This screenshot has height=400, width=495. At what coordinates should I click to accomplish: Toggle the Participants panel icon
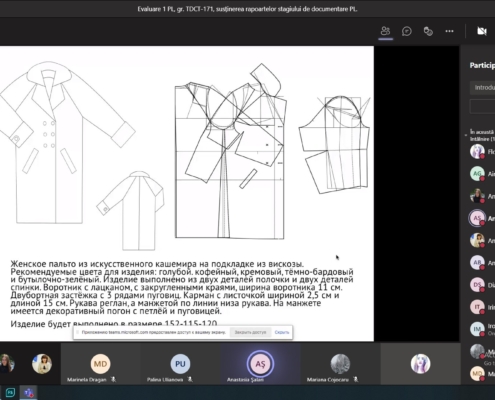pos(385,31)
